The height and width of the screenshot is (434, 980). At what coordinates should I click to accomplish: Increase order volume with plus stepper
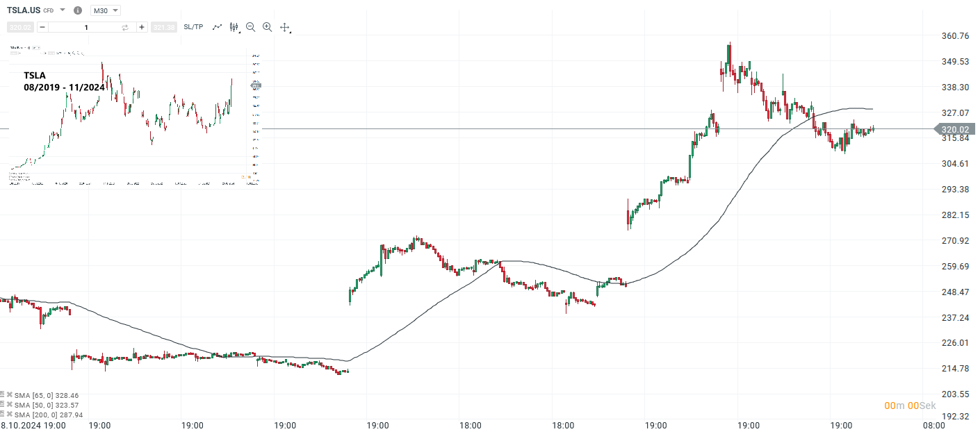coord(141,27)
